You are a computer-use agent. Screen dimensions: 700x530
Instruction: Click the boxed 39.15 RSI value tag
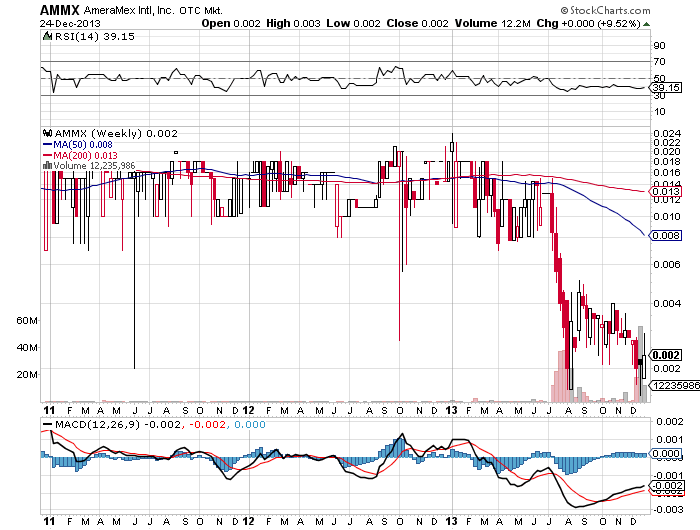click(666, 88)
